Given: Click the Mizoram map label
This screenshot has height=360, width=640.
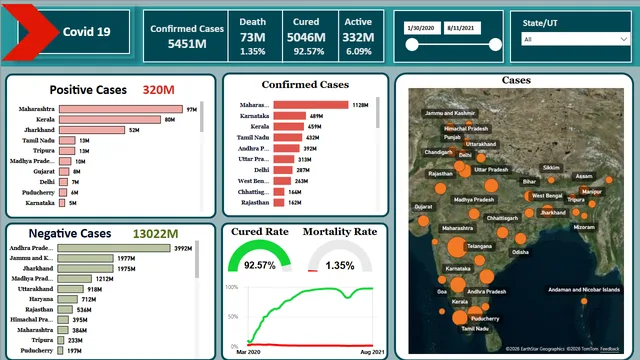Looking at the screenshot, I should [584, 227].
